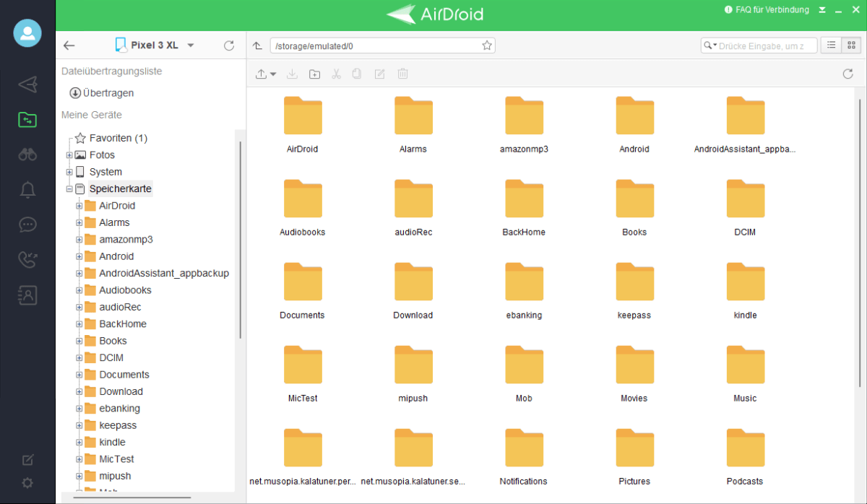Click the tree panel horizontal scrollbar
867x504 pixels.
[x=133, y=498]
